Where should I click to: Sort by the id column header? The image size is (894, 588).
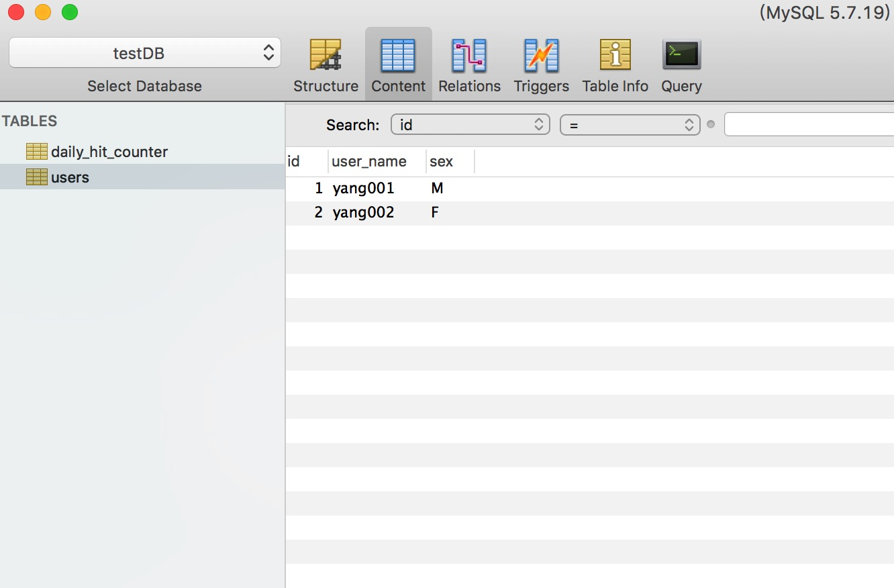[307, 162]
